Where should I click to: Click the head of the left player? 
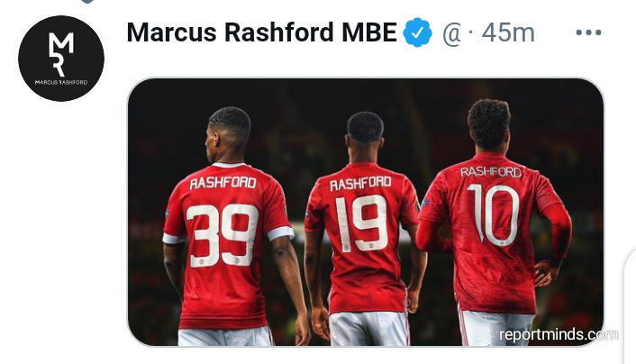pos(228,134)
